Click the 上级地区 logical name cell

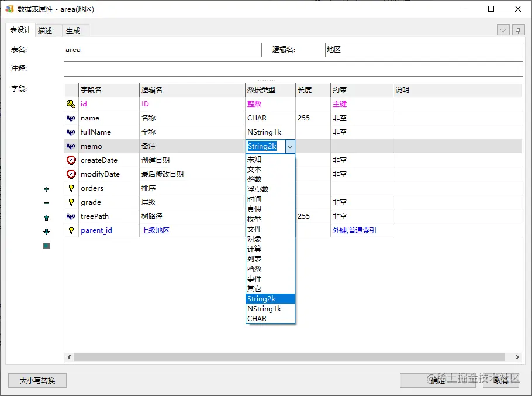192,230
